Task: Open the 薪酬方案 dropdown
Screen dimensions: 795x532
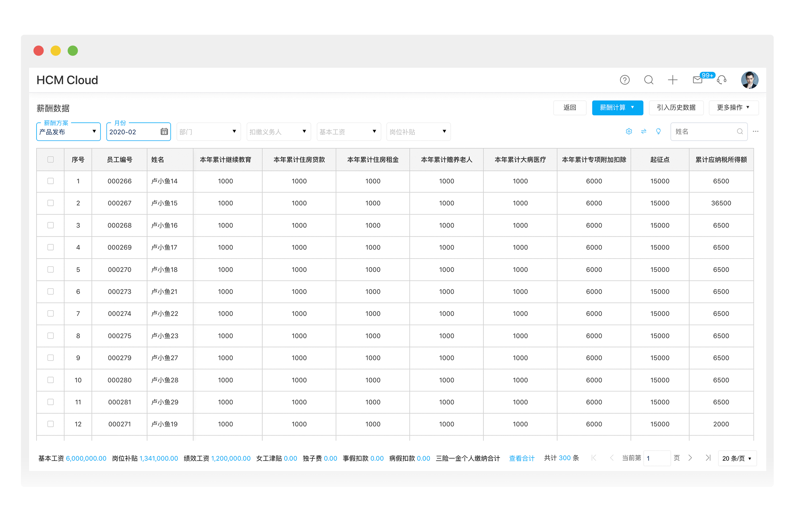Action: [x=68, y=132]
